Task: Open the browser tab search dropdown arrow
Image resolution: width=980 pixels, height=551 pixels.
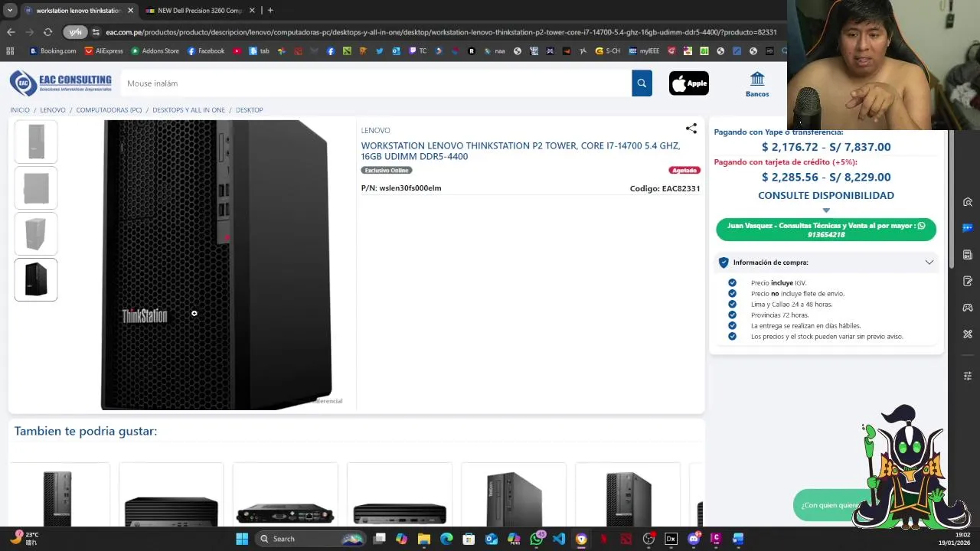Action: pyautogui.click(x=10, y=10)
